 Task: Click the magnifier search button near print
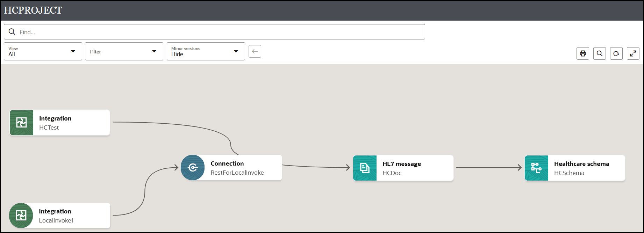tap(600, 53)
